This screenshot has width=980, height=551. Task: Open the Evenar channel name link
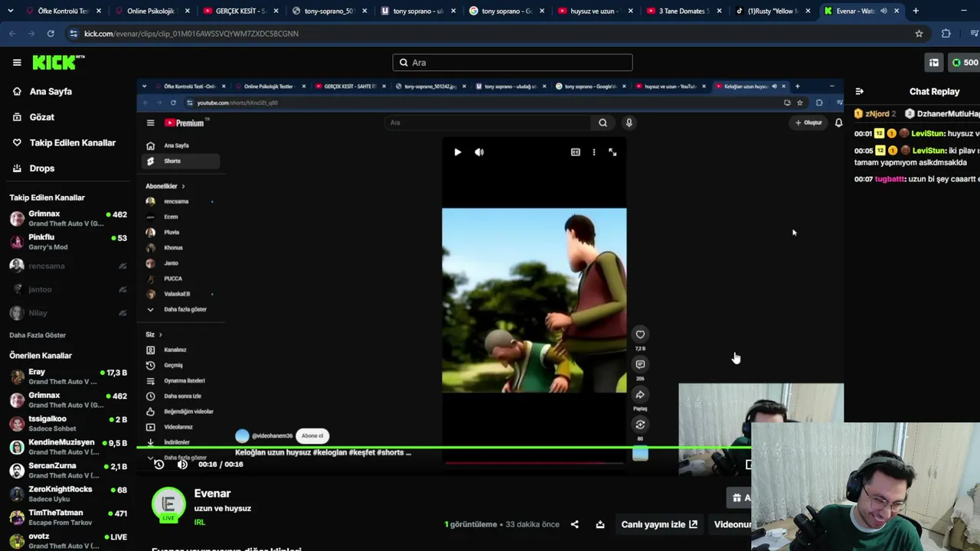click(x=212, y=494)
